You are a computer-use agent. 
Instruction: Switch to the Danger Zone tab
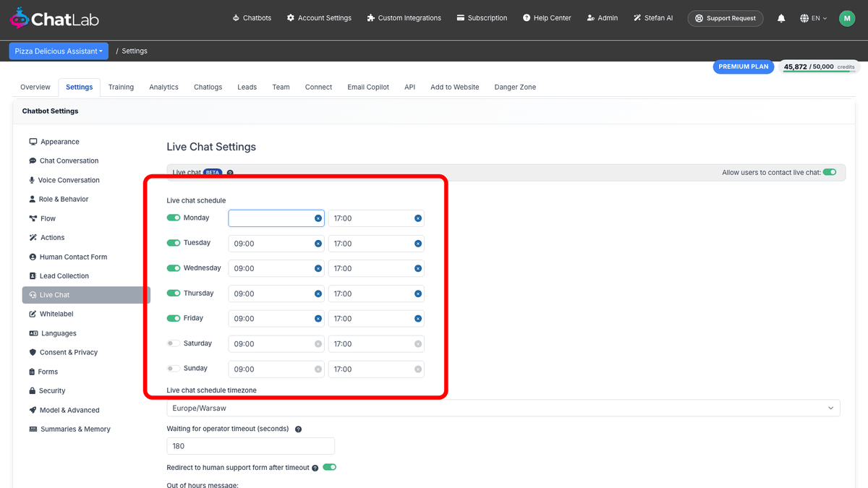tap(515, 87)
